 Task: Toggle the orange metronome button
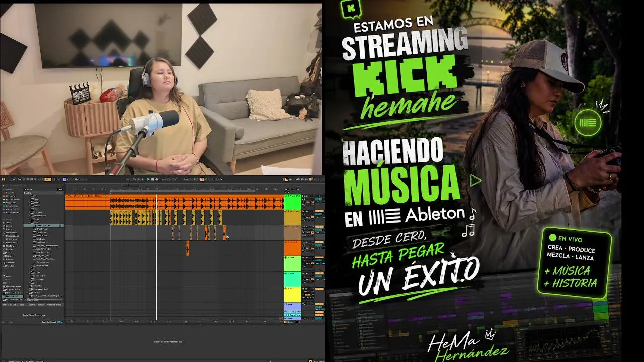(x=47, y=179)
